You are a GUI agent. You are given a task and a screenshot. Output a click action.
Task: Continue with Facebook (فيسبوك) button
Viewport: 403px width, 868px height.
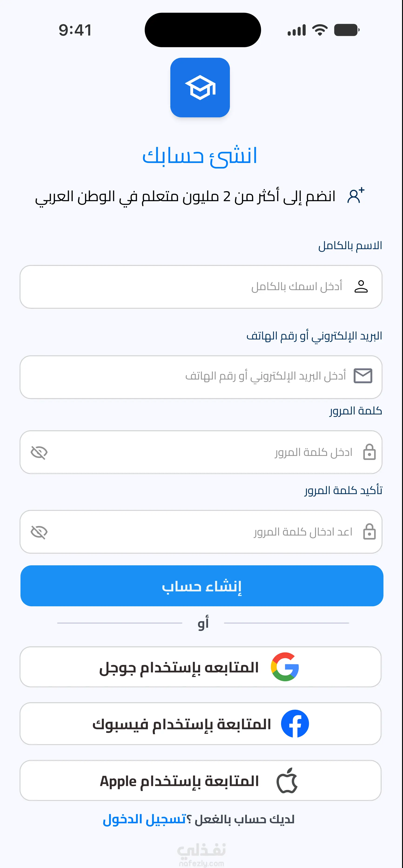(x=200, y=723)
